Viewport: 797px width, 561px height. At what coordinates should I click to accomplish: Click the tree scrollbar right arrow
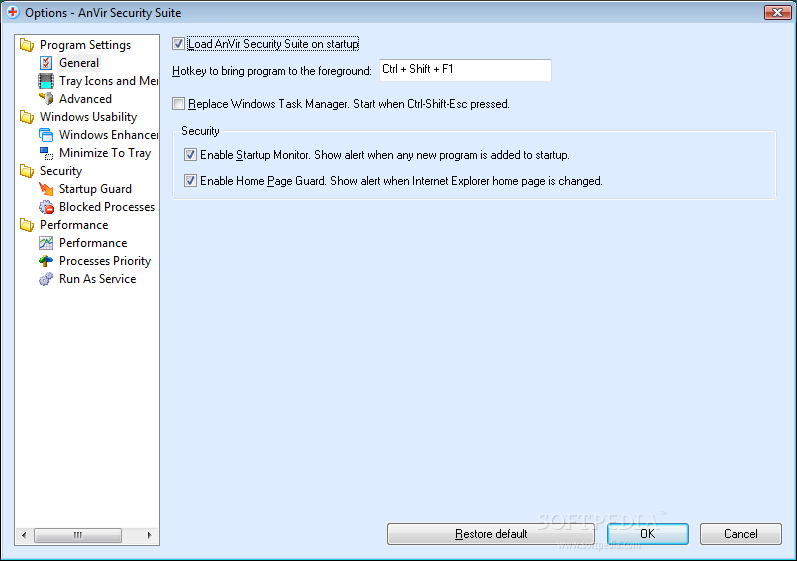(149, 535)
